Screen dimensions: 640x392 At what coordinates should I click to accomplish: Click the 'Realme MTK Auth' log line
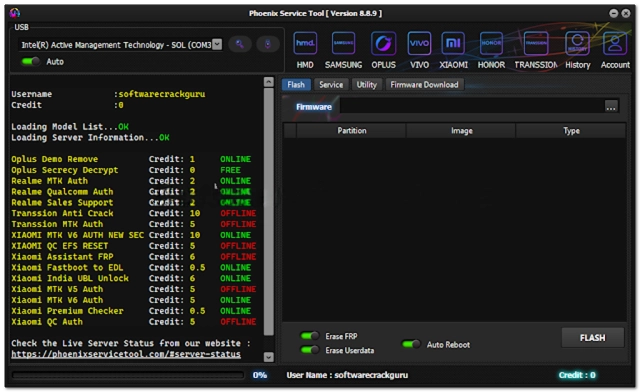point(131,180)
